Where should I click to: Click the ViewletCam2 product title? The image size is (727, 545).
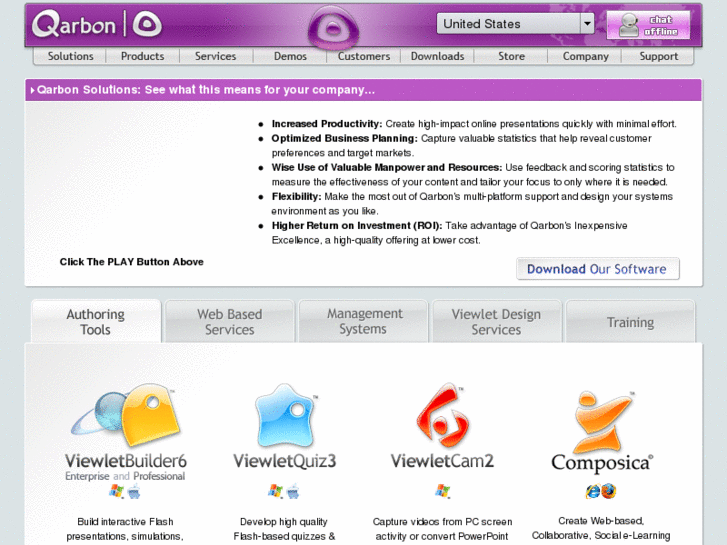pos(442,461)
